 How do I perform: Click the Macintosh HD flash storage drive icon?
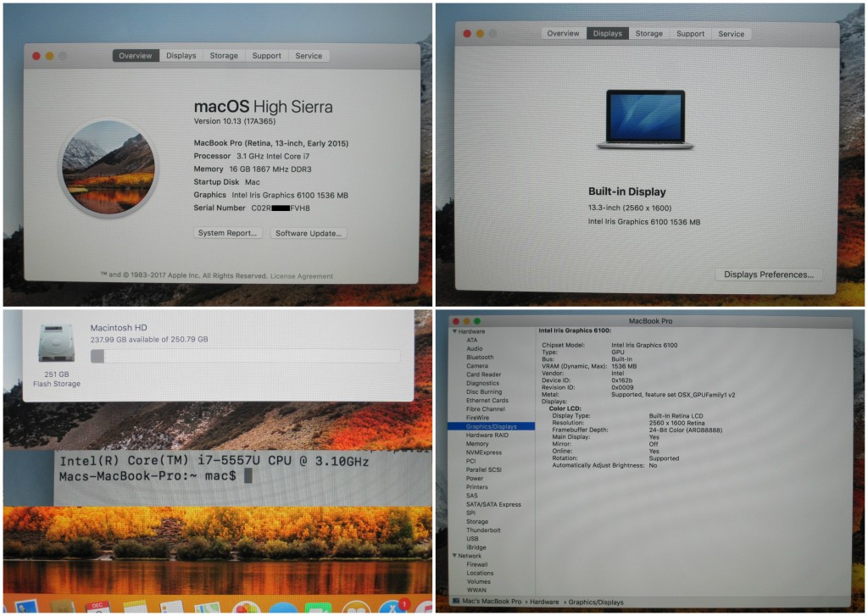click(x=57, y=345)
